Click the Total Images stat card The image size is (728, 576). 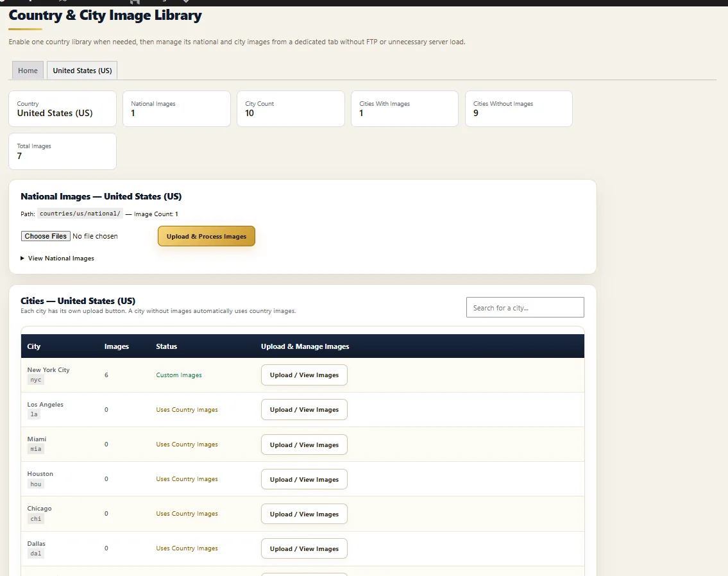[x=62, y=151]
